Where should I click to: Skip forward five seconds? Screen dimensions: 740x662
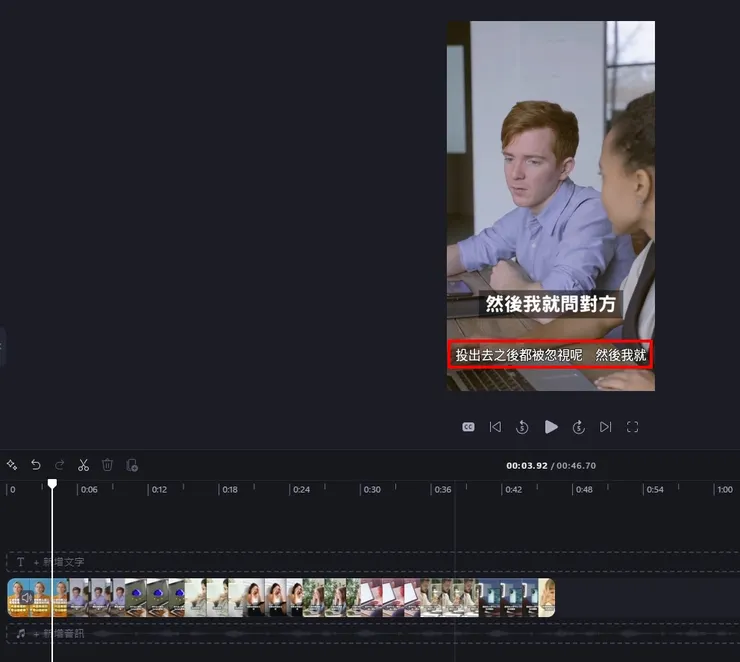pos(579,427)
